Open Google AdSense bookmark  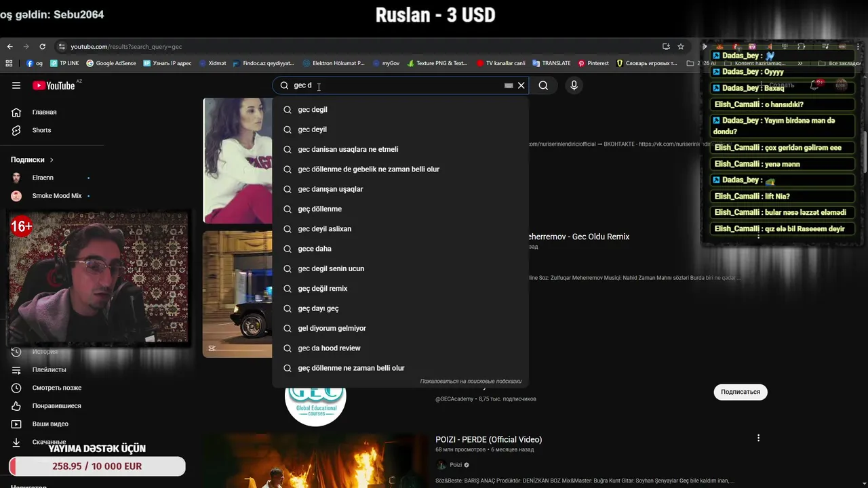111,63
